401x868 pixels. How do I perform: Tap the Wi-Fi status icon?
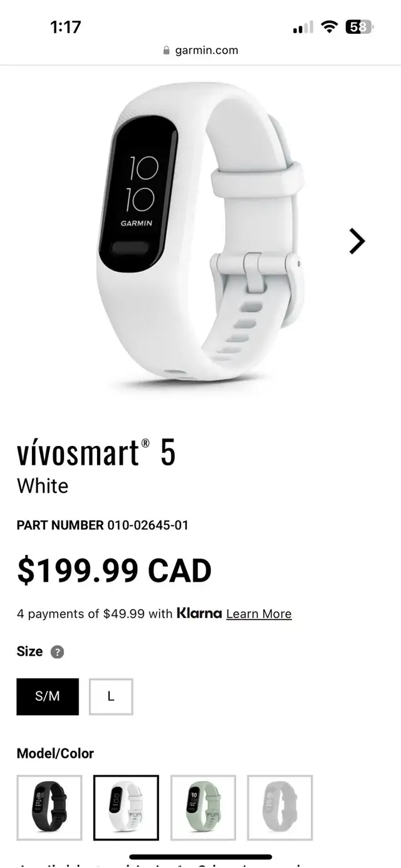click(x=328, y=27)
